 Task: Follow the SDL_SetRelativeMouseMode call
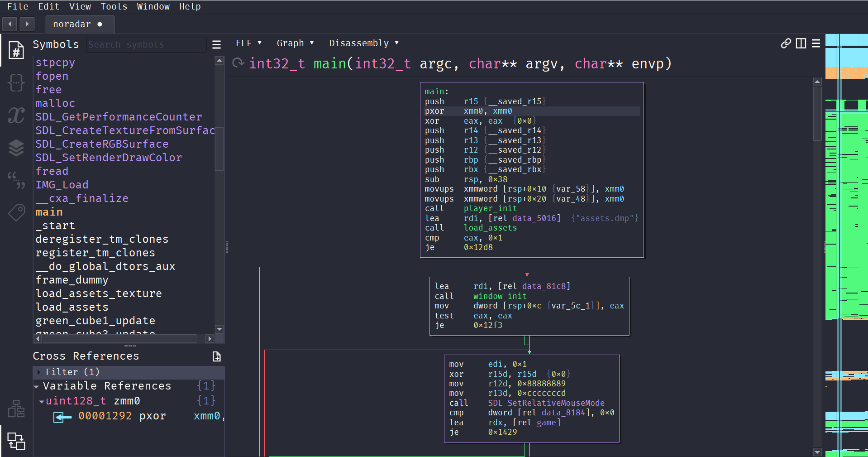click(x=546, y=403)
